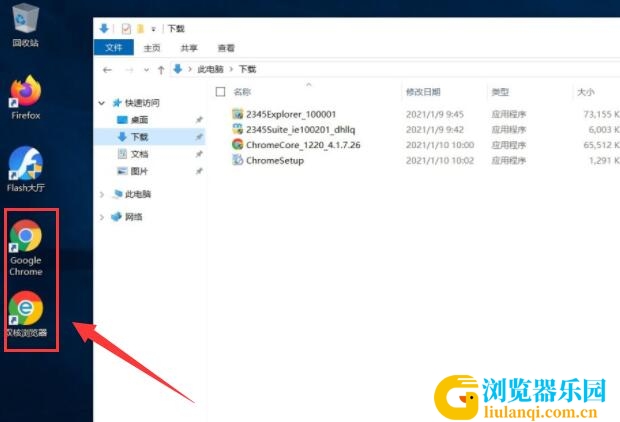Click the 应用程序 type of ChromeSetup

point(508,161)
